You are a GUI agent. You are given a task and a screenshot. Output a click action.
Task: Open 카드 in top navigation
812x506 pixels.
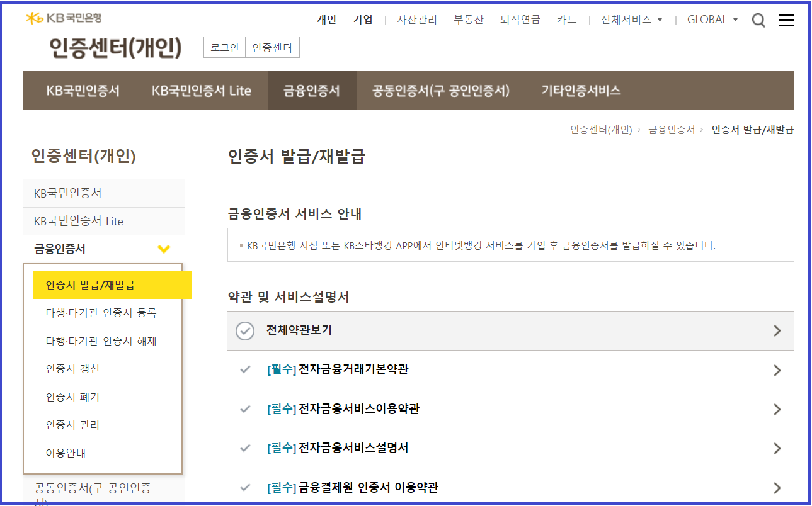(x=567, y=20)
